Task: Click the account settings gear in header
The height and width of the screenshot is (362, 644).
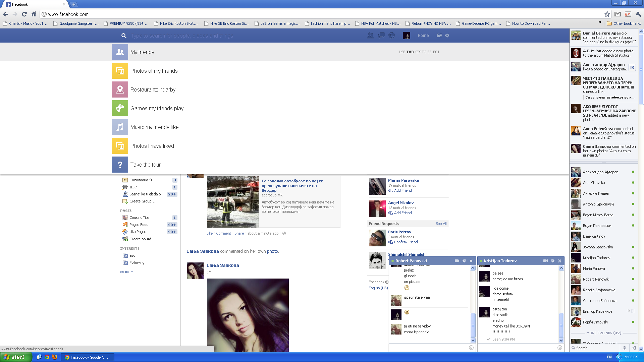Action: coord(447,36)
